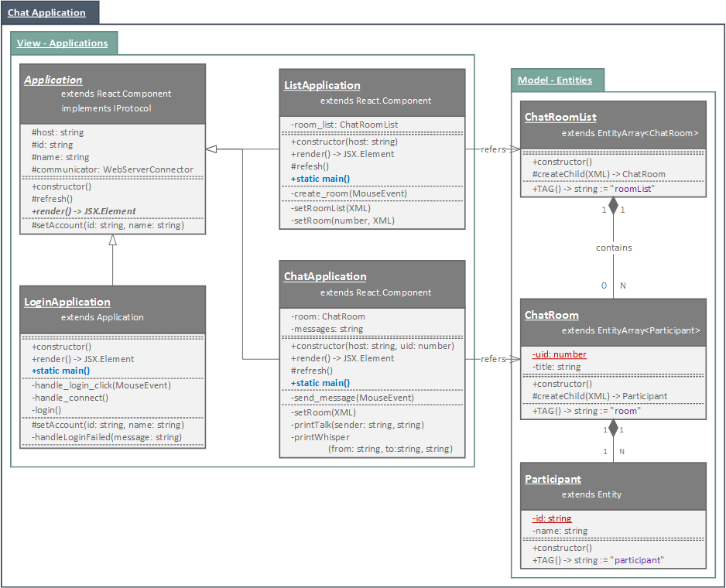Click the ChatApplication class title

pyautogui.click(x=325, y=275)
